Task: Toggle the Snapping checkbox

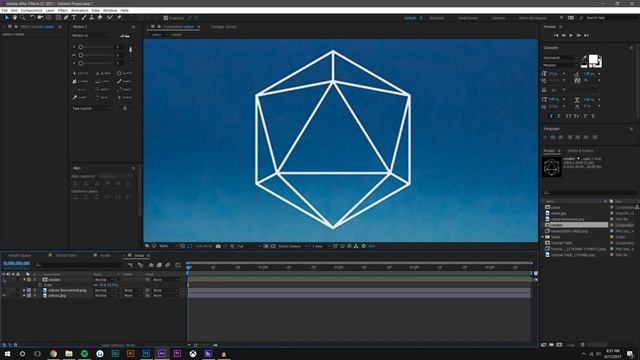Action: (166, 18)
